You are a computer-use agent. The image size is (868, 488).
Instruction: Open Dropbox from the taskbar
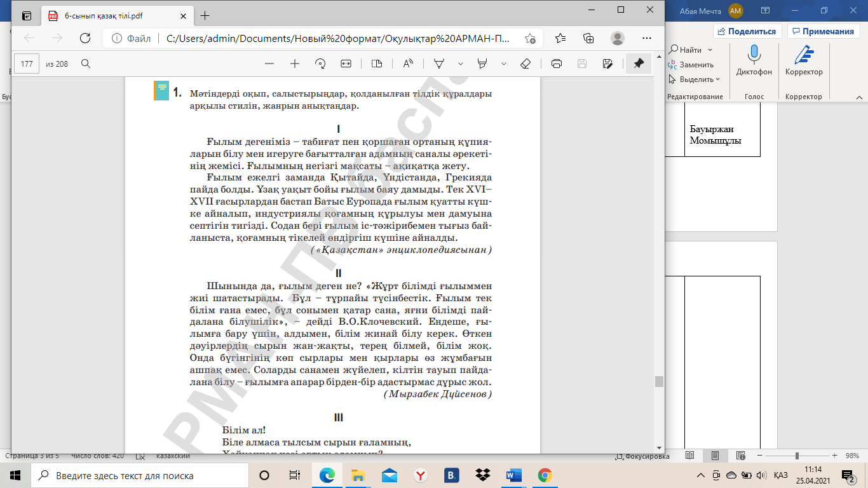pos(482,475)
